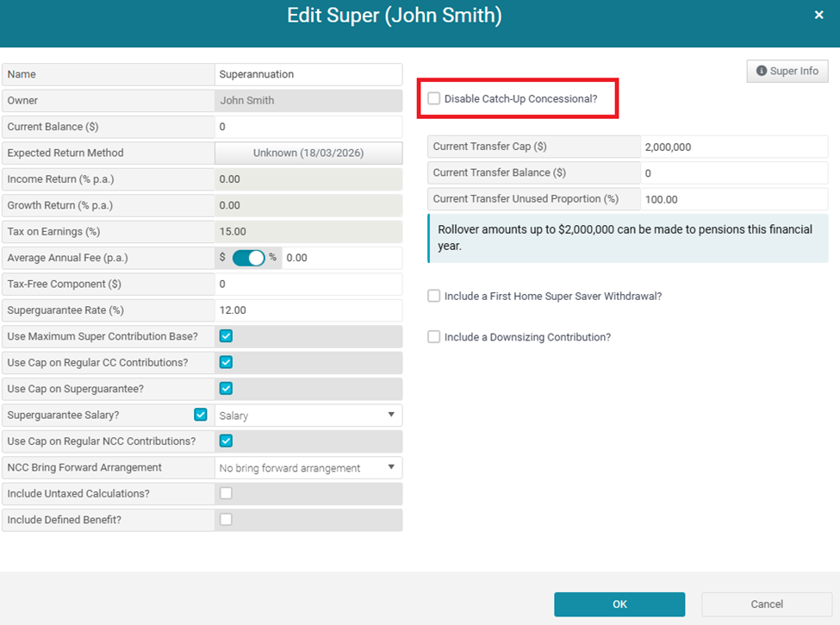Expand NCC Bring Forward Arrangement dropdown
Screen dimensions: 840x625
pyautogui.click(x=308, y=468)
